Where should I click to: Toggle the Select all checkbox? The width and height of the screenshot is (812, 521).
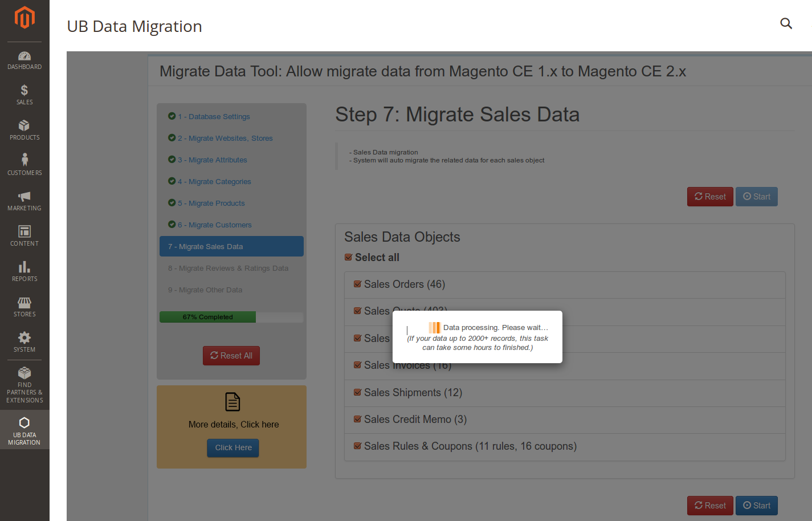(x=348, y=258)
